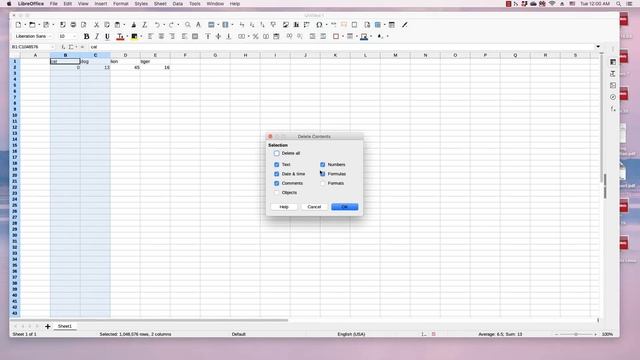Image resolution: width=640 pixels, height=360 pixels.
Task: Open the Edit menu
Action: coord(68,4)
